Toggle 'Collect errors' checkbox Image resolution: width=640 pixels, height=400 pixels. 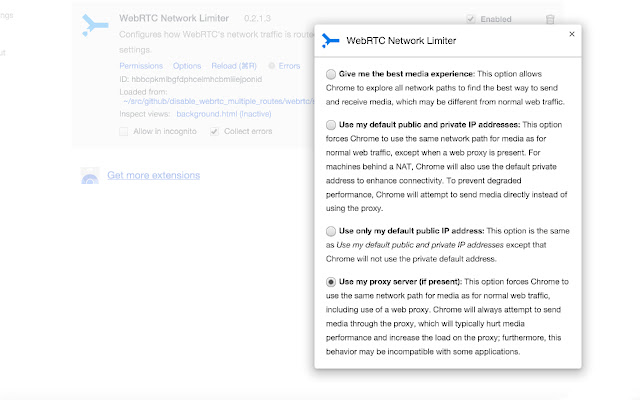click(x=214, y=131)
